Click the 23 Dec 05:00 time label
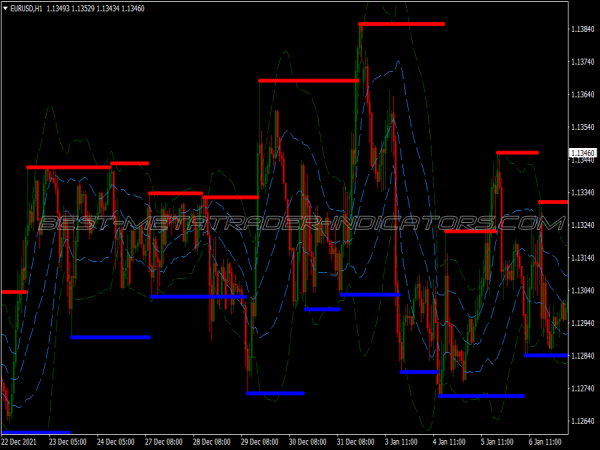Viewport: 600px width, 450px height. pyautogui.click(x=68, y=442)
